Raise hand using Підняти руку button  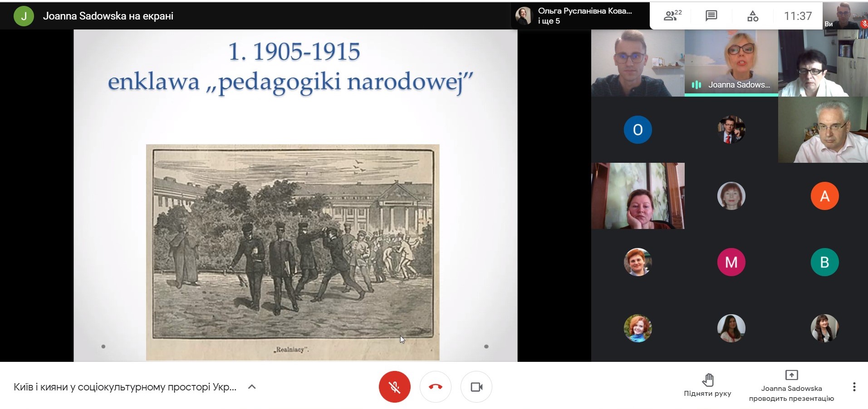point(707,385)
